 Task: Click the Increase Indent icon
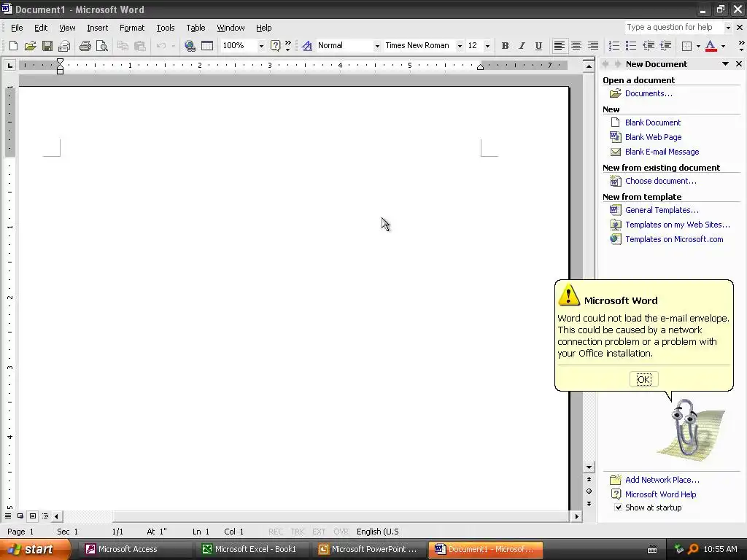tap(665, 46)
